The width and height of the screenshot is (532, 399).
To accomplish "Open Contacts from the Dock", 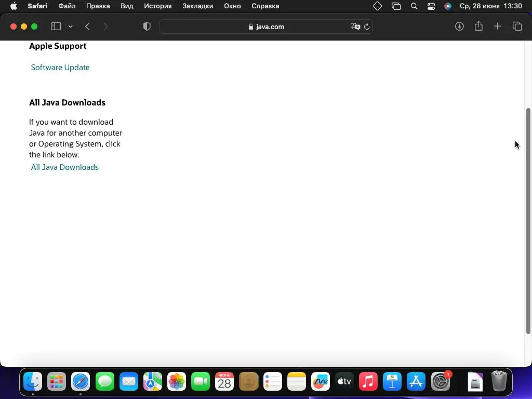I will point(249,382).
